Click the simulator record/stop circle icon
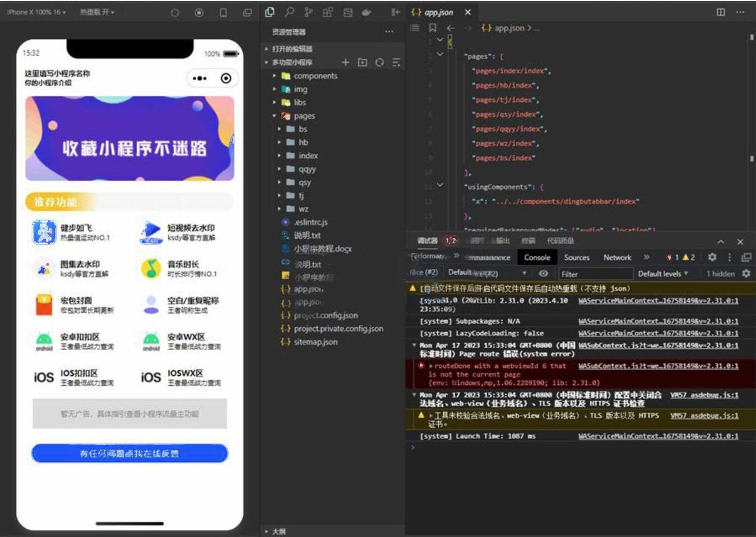 199,12
